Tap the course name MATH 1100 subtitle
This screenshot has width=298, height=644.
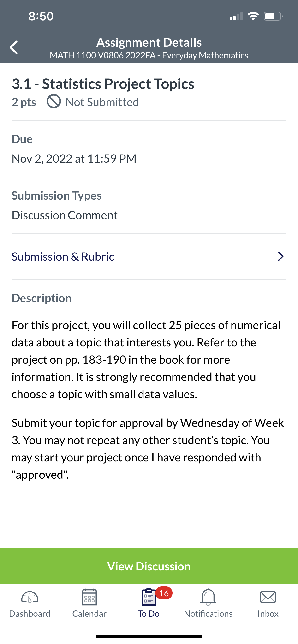[149, 55]
